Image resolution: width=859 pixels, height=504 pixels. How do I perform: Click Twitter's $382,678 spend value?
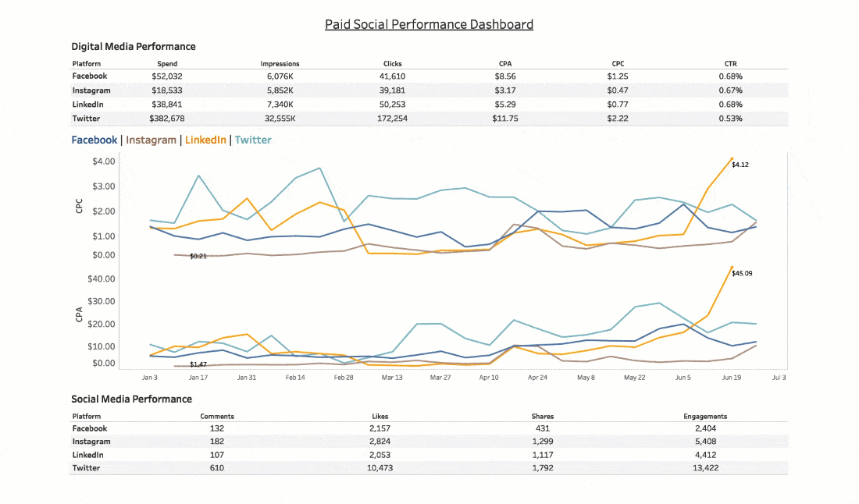(166, 119)
